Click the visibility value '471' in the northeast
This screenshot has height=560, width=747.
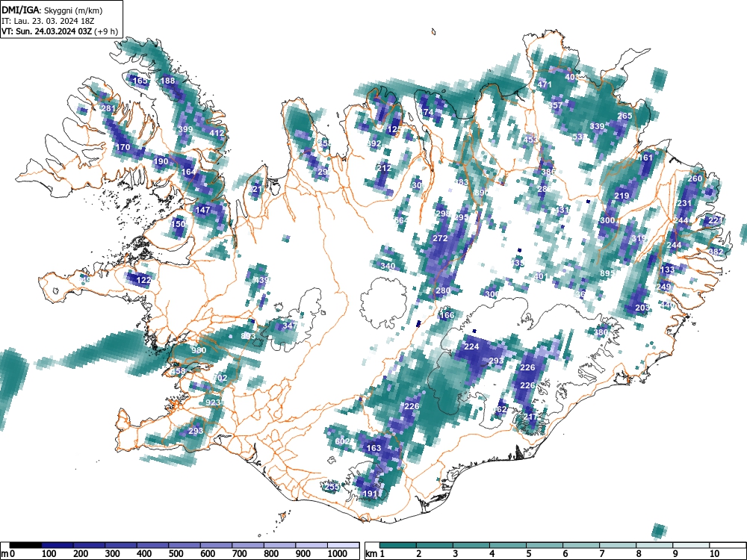pyautogui.click(x=545, y=84)
